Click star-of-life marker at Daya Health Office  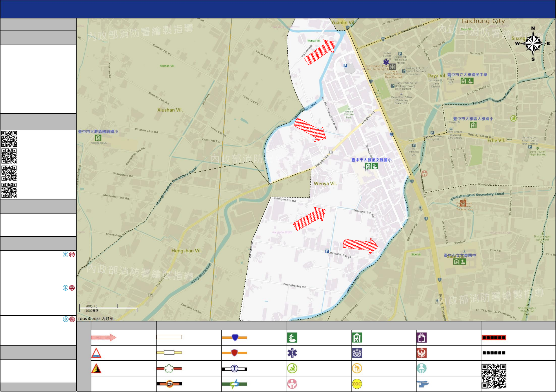click(386, 62)
